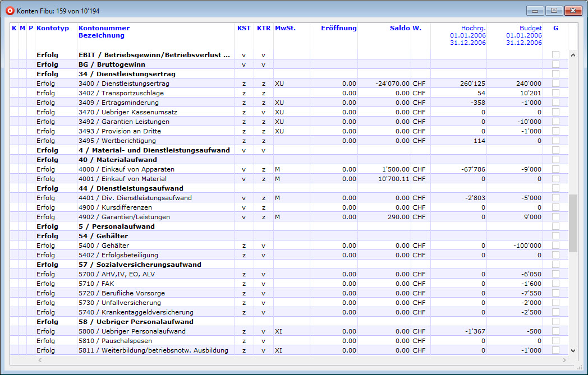The width and height of the screenshot is (588, 375).
Task: Click the vertical scrollbar thumb
Action: (573, 223)
